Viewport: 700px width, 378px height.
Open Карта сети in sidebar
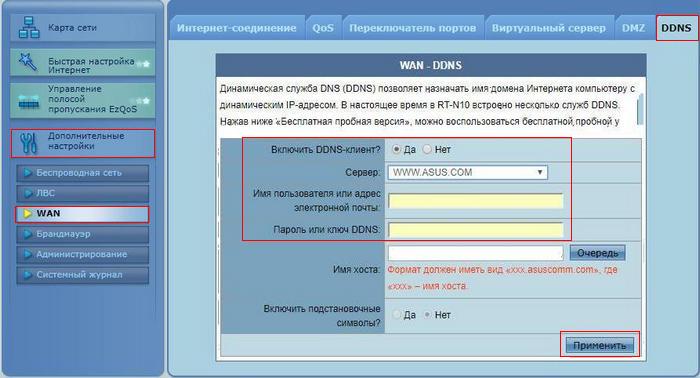click(x=83, y=28)
